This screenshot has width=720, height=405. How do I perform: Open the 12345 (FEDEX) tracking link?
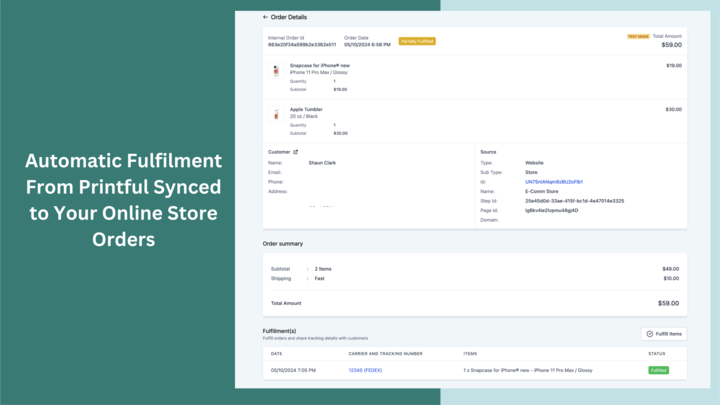(365, 370)
